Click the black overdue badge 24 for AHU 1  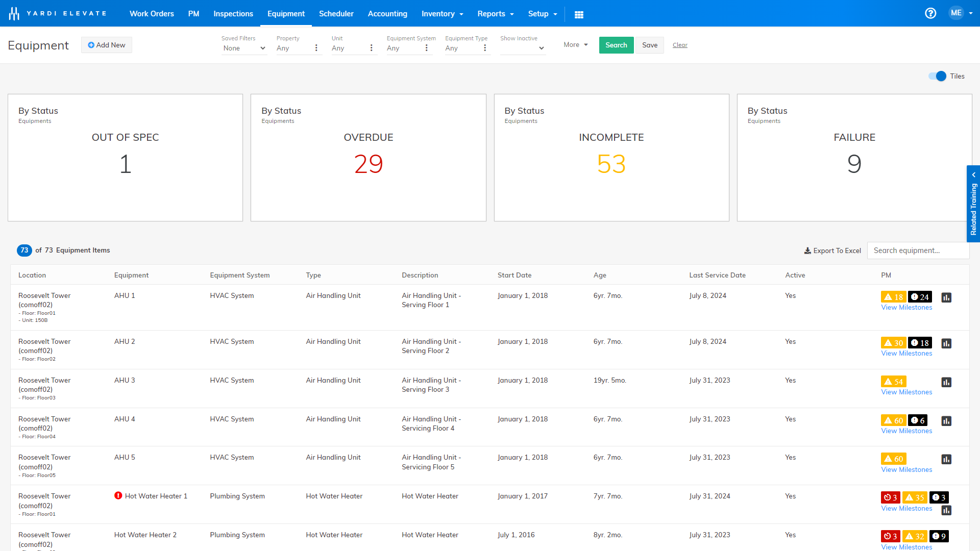pyautogui.click(x=920, y=296)
